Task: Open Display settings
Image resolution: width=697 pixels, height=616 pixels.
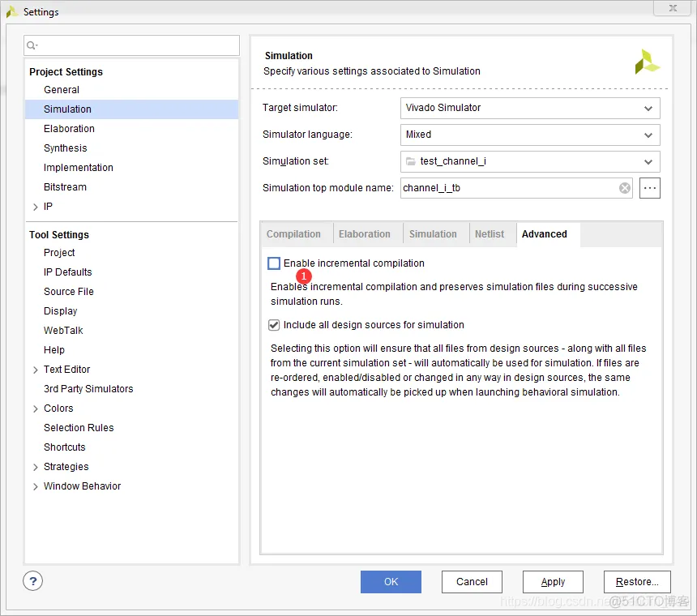Action: (x=61, y=311)
